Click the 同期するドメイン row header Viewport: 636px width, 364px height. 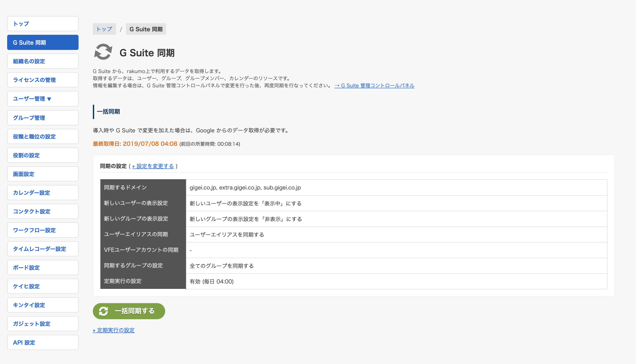click(x=143, y=187)
